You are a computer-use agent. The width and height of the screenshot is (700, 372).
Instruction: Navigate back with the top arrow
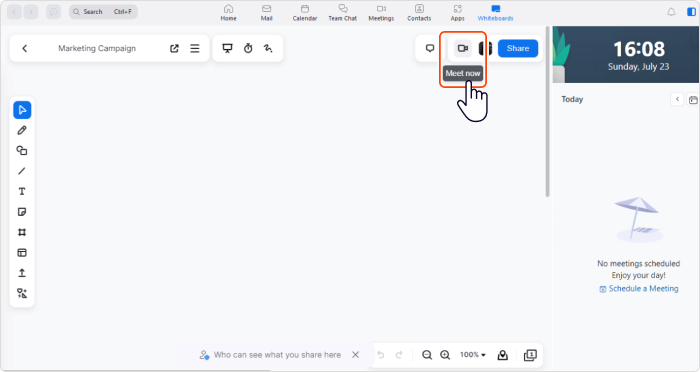[x=14, y=12]
